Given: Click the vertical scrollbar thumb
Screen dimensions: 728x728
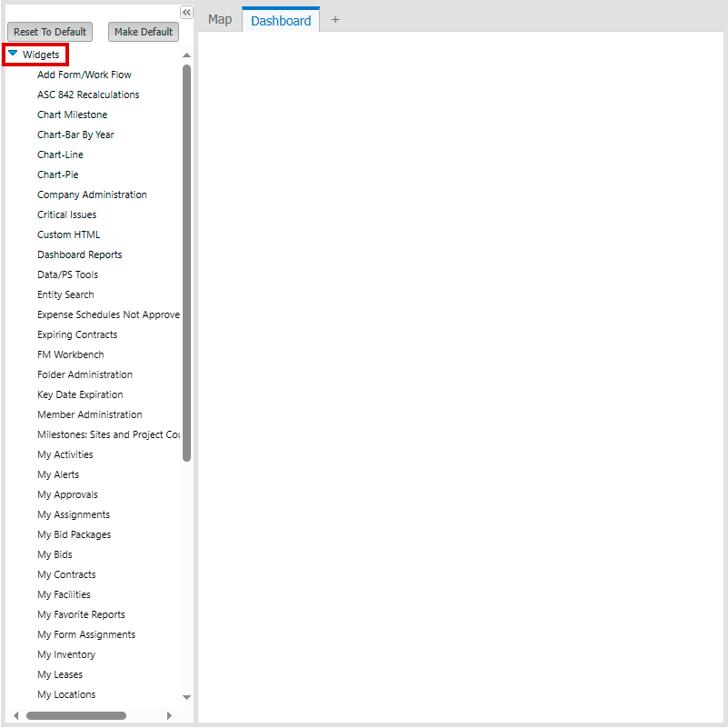Looking at the screenshot, I should (186, 263).
